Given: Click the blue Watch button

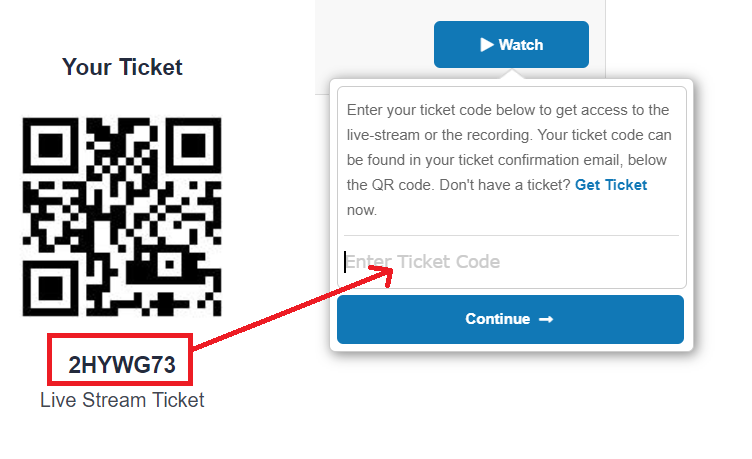Looking at the screenshot, I should coord(511,44).
